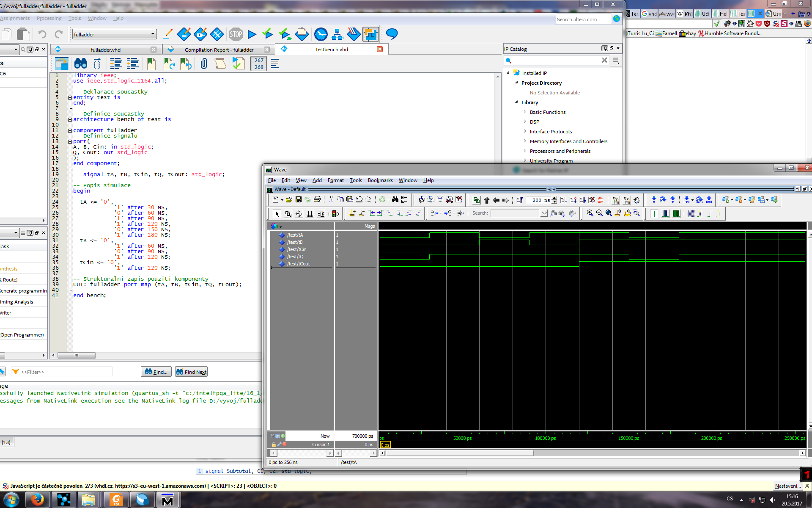Expand Basic Functions in IP Catalog
This screenshot has width=812, height=508.
click(525, 112)
